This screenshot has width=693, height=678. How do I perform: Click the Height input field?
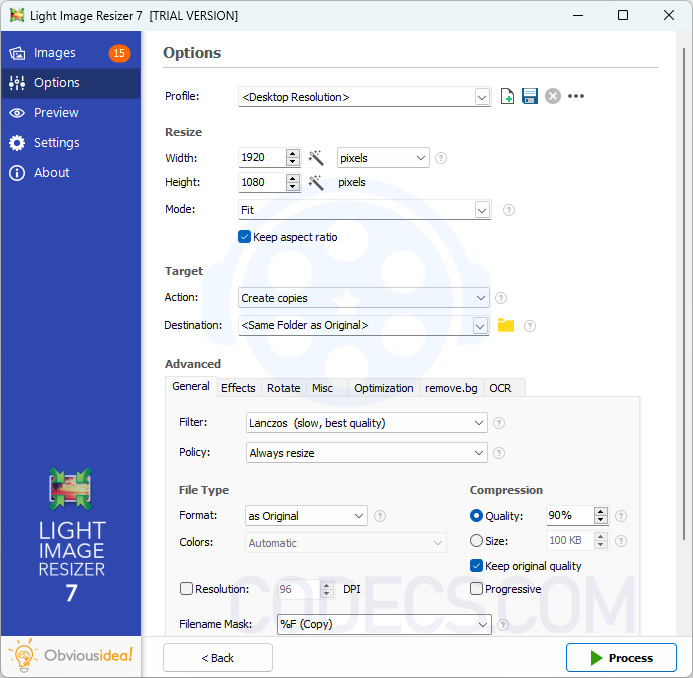tap(262, 182)
